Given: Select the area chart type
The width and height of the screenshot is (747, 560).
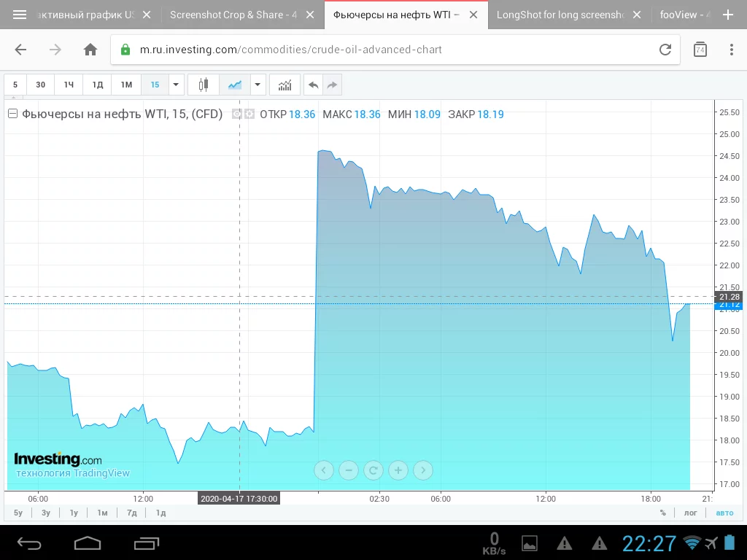Looking at the screenshot, I should pos(234,85).
